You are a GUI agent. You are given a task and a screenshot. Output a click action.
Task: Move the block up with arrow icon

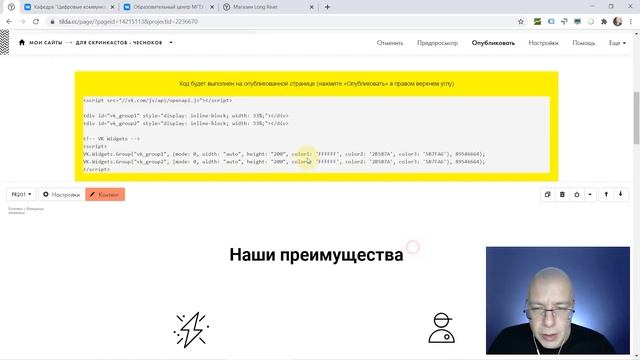click(606, 194)
